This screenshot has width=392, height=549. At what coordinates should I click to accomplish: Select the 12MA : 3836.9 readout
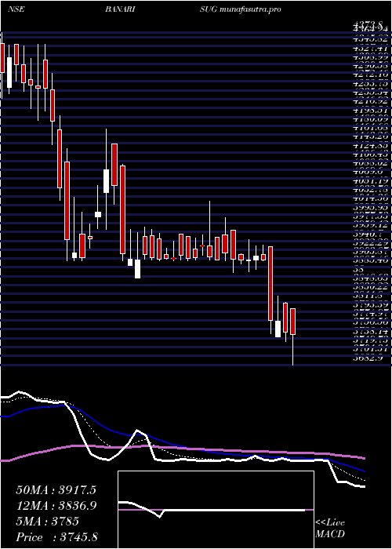click(x=56, y=506)
